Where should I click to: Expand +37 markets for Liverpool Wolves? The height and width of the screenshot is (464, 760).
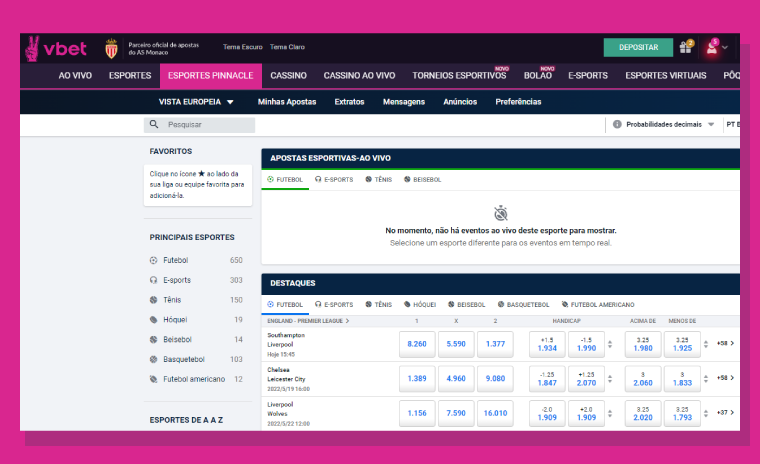point(726,413)
